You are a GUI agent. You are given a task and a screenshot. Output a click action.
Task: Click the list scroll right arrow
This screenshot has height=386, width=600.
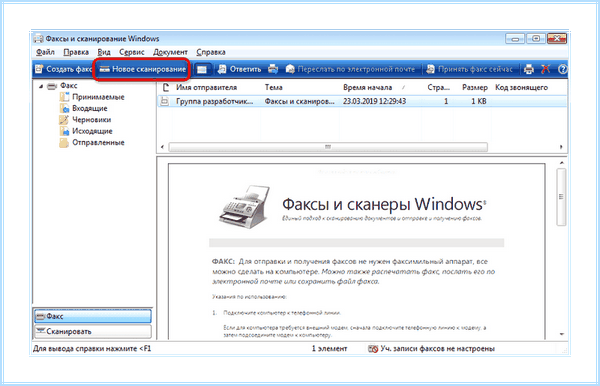(561, 147)
